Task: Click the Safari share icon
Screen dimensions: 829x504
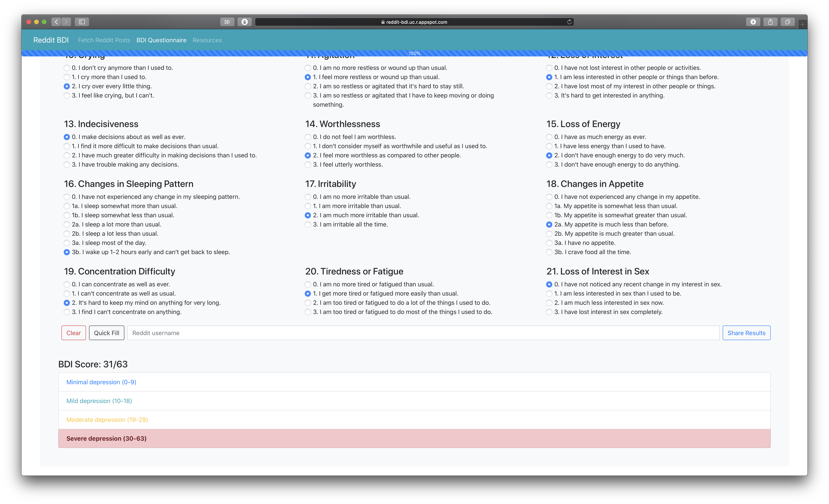Action: pos(770,22)
